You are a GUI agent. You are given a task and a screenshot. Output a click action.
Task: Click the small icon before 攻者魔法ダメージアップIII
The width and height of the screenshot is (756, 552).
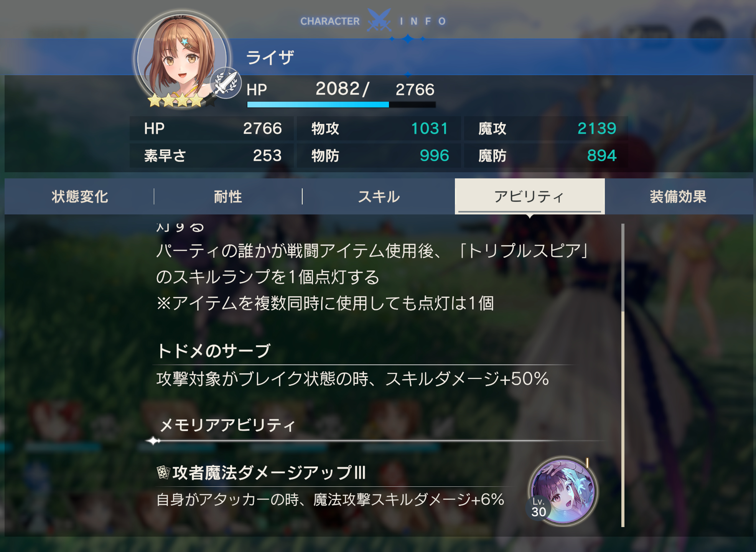point(163,473)
